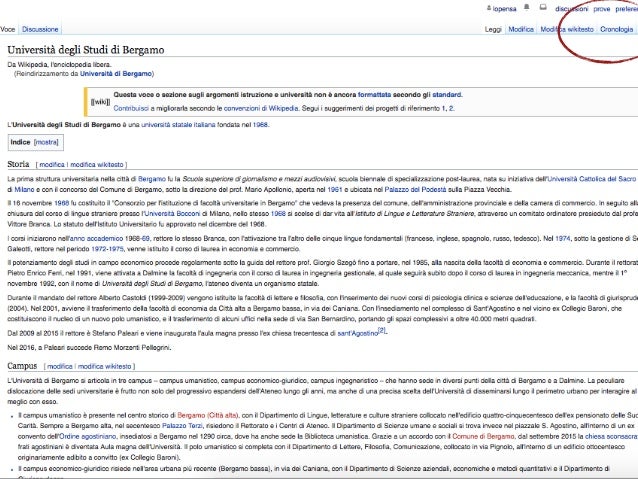
Task: Open the 1968 link after nello stesso
Action: coord(278,213)
